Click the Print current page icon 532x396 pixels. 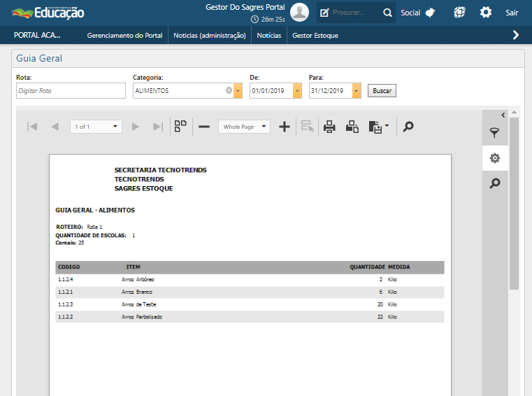(352, 127)
